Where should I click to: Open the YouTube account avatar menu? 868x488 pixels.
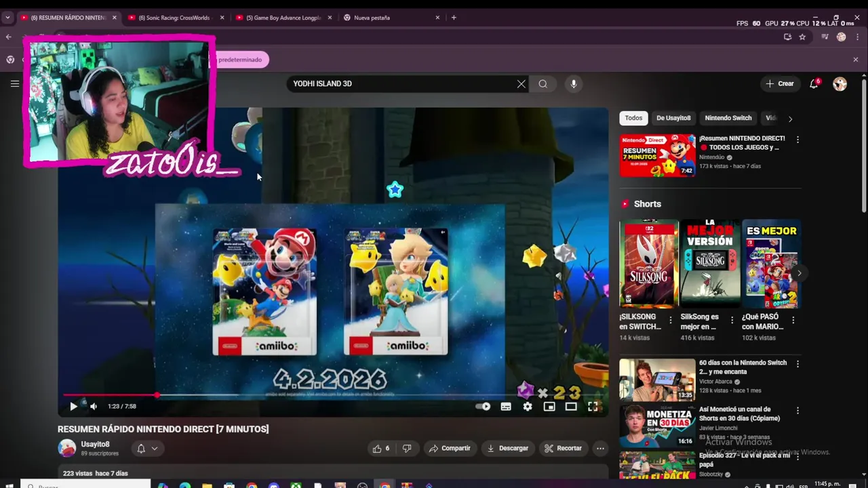pyautogui.click(x=840, y=84)
